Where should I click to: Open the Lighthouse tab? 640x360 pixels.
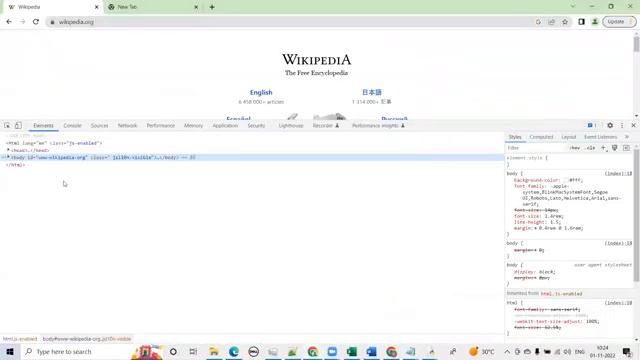click(x=291, y=126)
